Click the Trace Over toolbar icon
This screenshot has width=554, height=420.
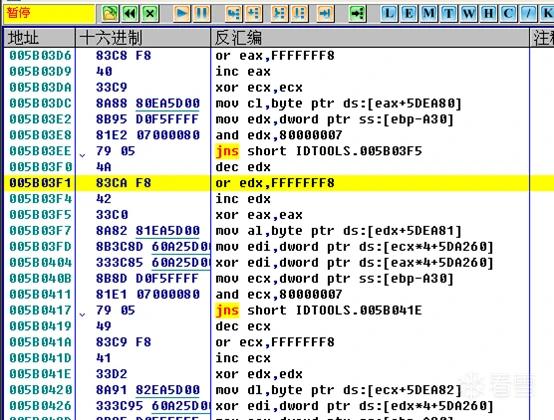point(299,14)
